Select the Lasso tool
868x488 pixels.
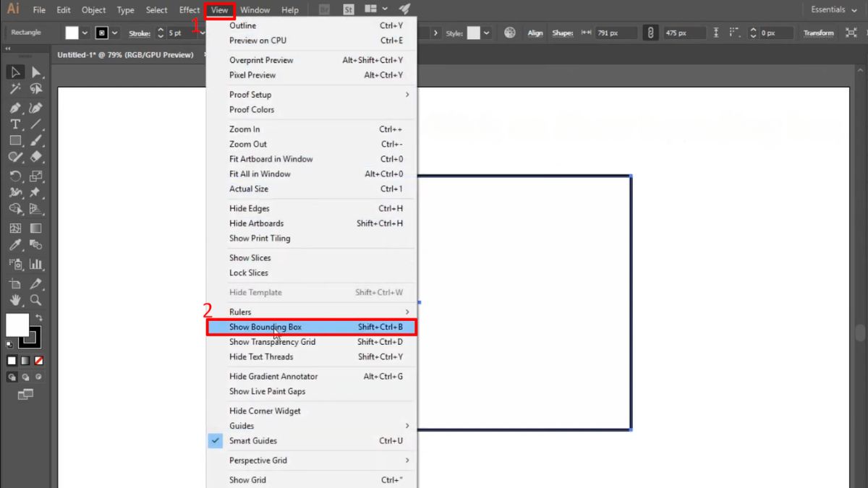(x=35, y=89)
